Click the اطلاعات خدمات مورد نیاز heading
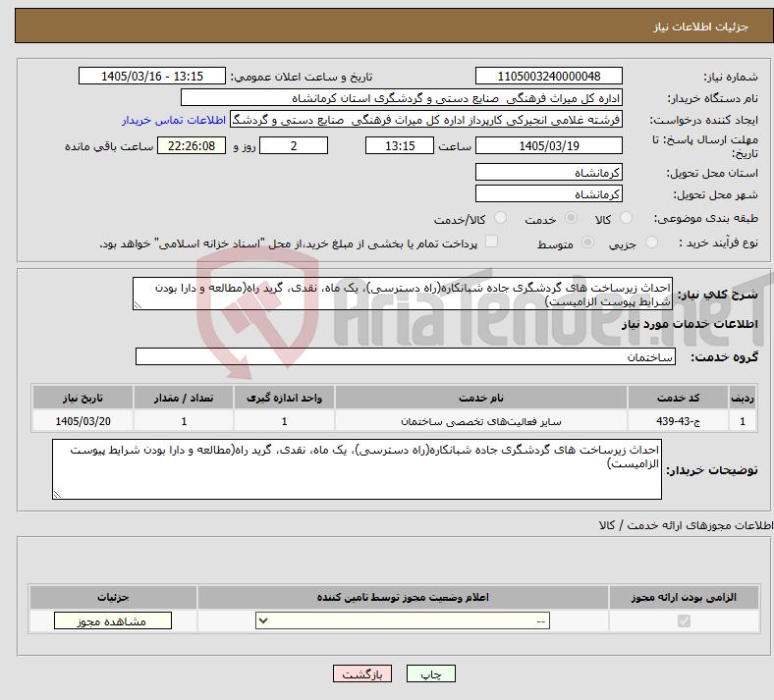The width and height of the screenshot is (774, 700). tap(690, 324)
